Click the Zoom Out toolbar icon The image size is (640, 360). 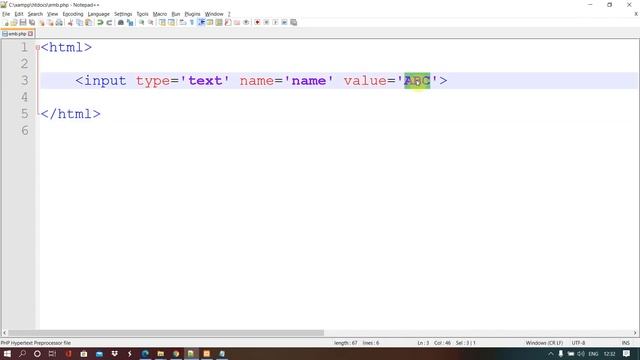coord(151,22)
